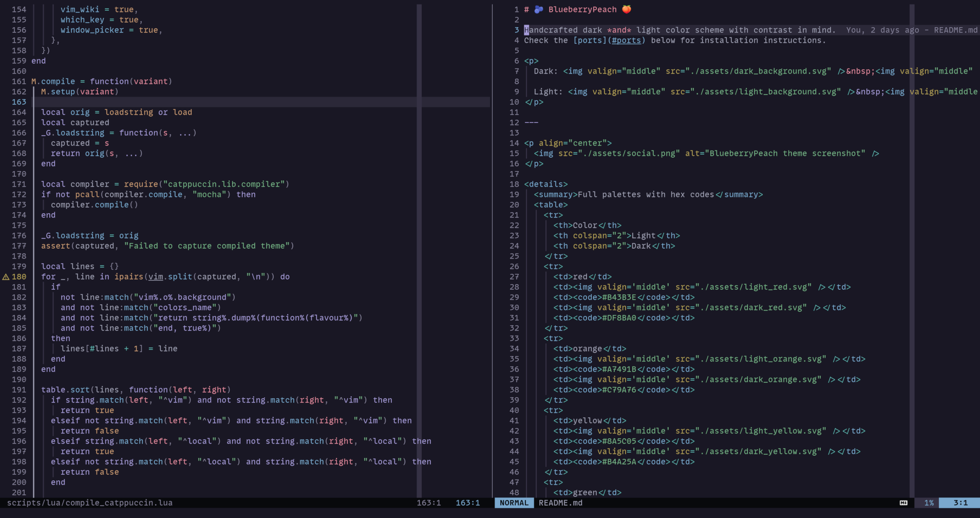Image resolution: width=980 pixels, height=518 pixels.
Task: Click the 'Light' table header text
Action: (x=644, y=235)
